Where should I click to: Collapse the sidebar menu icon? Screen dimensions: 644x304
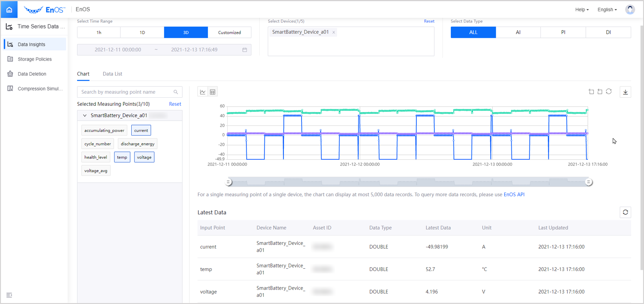[9, 295]
